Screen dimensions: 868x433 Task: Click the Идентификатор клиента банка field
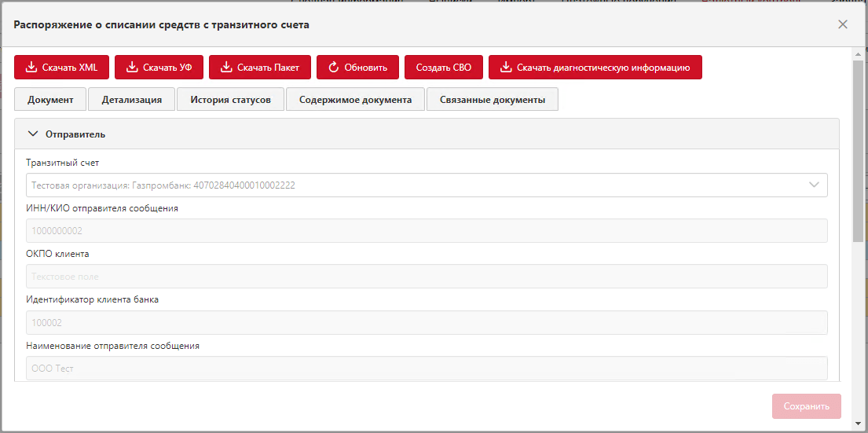point(427,323)
